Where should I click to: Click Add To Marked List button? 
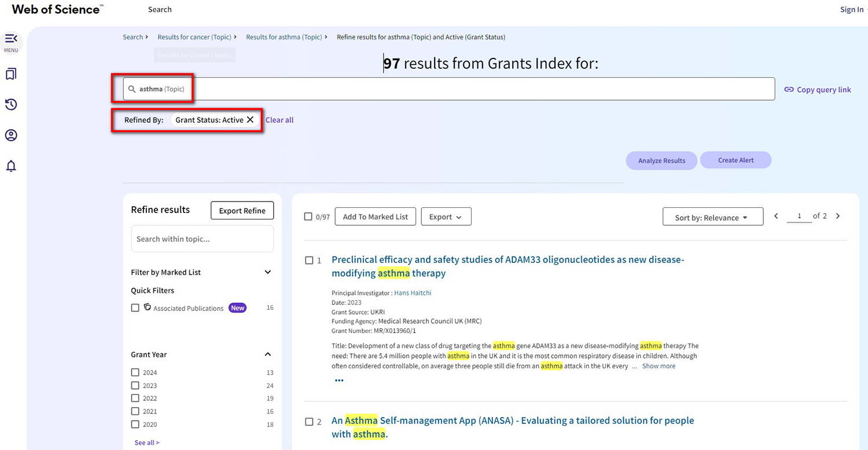tap(376, 217)
